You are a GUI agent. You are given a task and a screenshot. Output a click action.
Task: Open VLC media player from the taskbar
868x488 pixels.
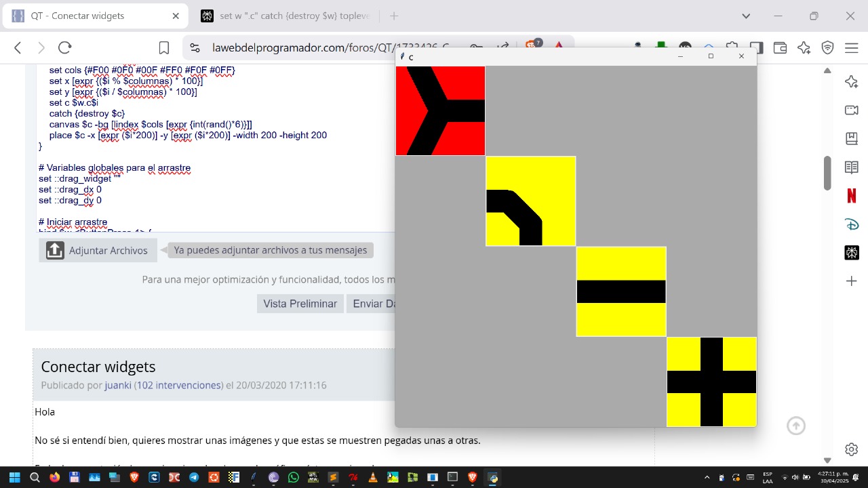click(x=372, y=477)
